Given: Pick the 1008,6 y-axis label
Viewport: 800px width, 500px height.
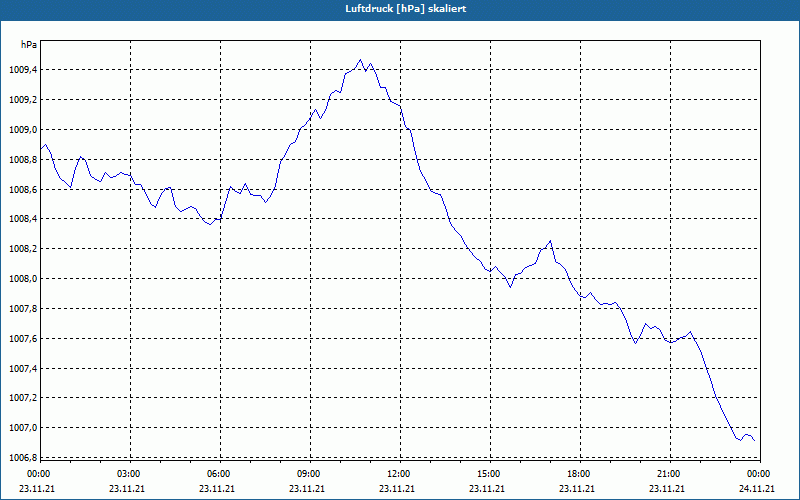Looking at the screenshot, I should (x=23, y=189).
